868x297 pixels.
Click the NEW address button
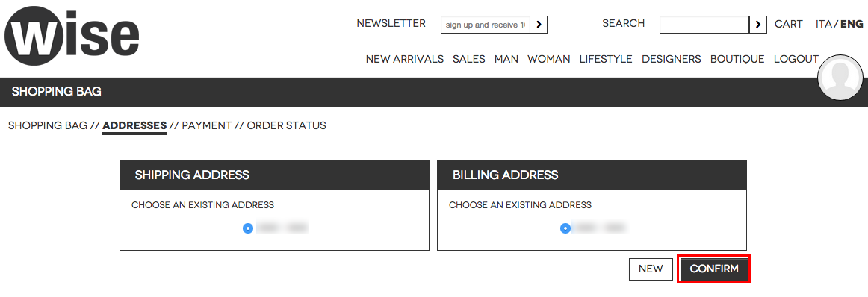651,269
